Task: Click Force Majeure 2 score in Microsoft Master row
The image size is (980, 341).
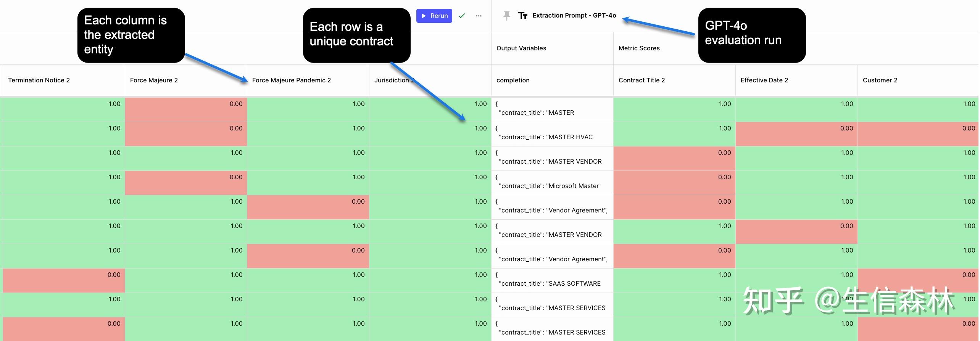Action: point(186,183)
